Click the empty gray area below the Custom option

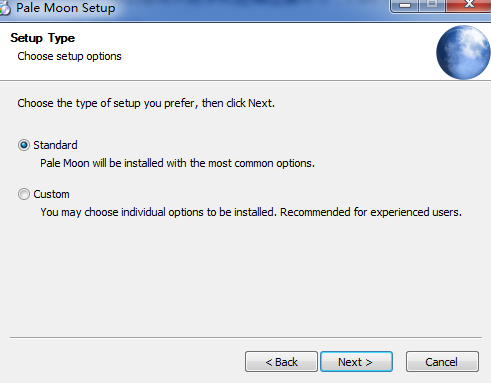pyautogui.click(x=246, y=277)
